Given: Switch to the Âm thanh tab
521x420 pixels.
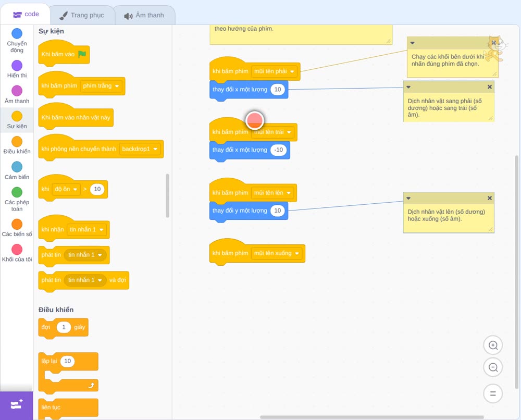Looking at the screenshot, I should point(144,15).
